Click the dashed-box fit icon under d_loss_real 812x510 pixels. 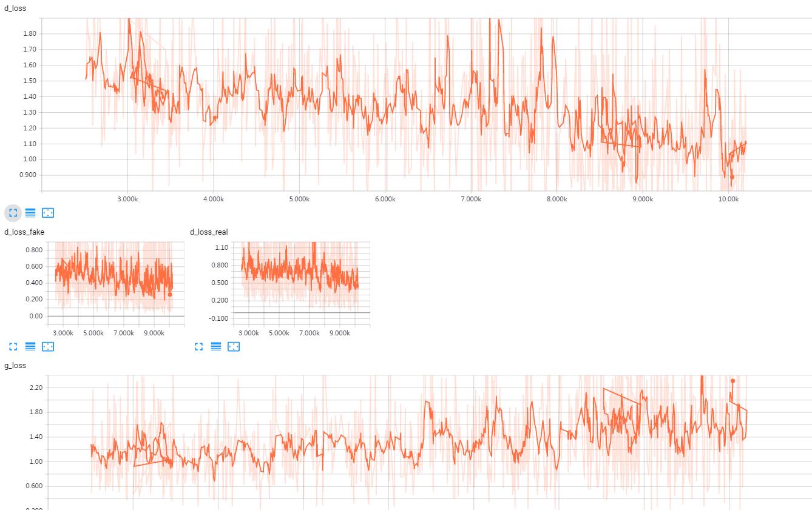pyautogui.click(x=233, y=347)
